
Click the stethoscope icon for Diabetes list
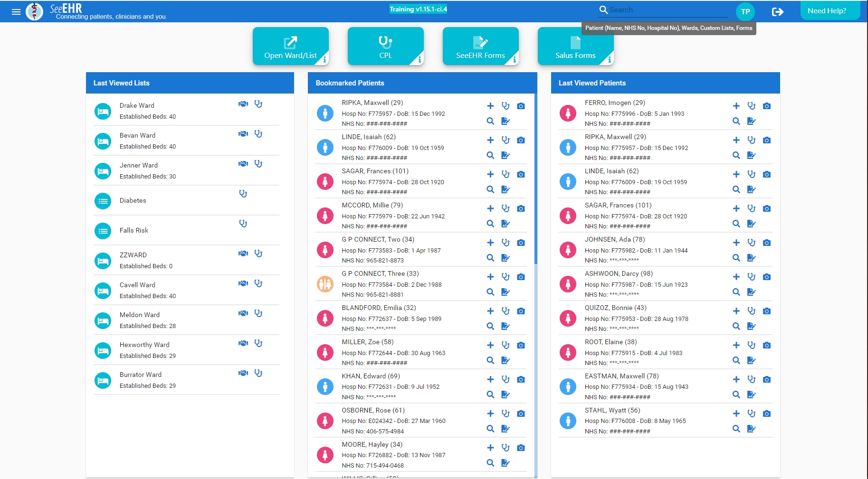tap(243, 194)
